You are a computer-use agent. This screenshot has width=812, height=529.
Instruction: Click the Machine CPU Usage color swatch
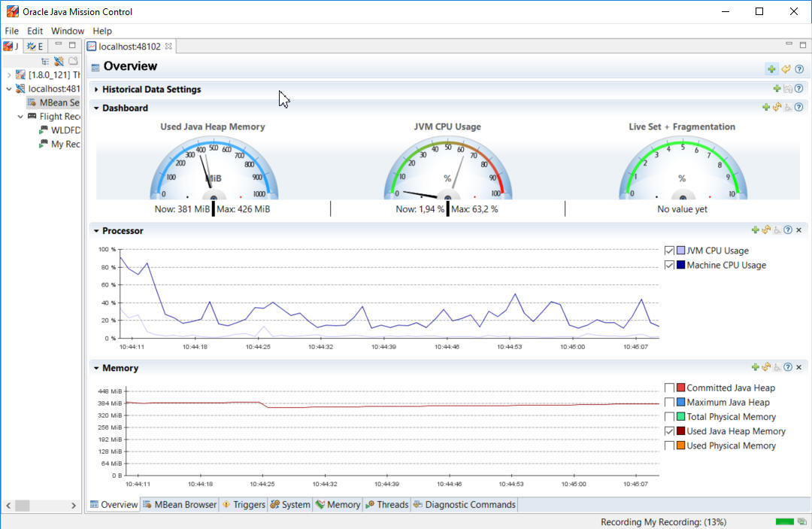click(680, 265)
